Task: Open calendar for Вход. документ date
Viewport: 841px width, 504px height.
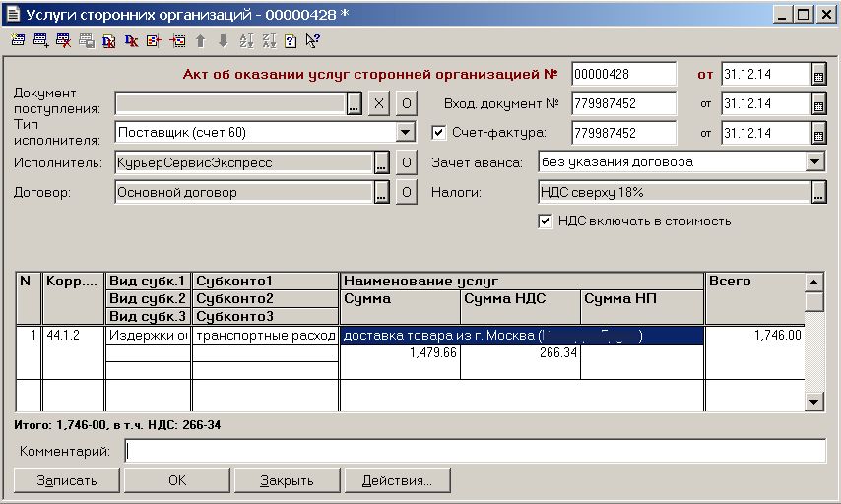Action: click(x=818, y=104)
